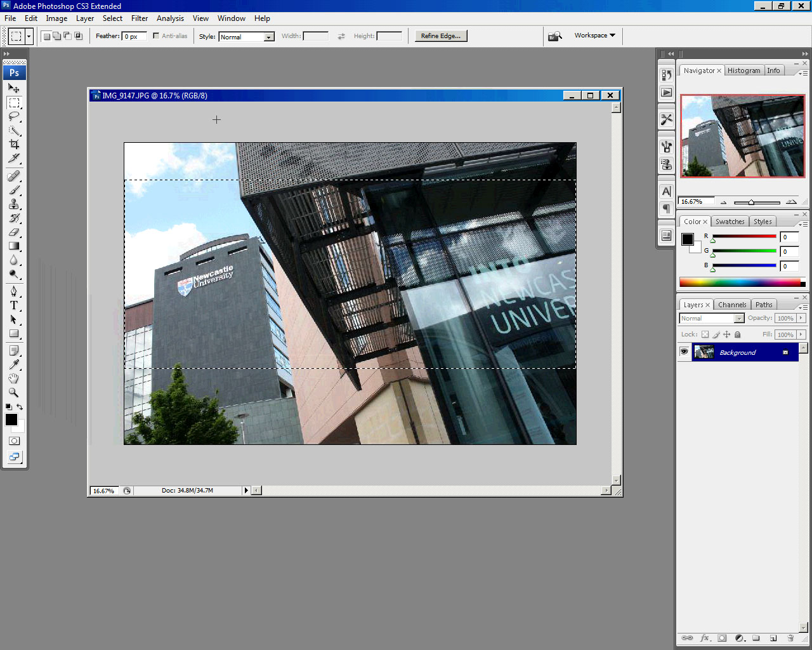Click the Feather input field

[134, 37]
